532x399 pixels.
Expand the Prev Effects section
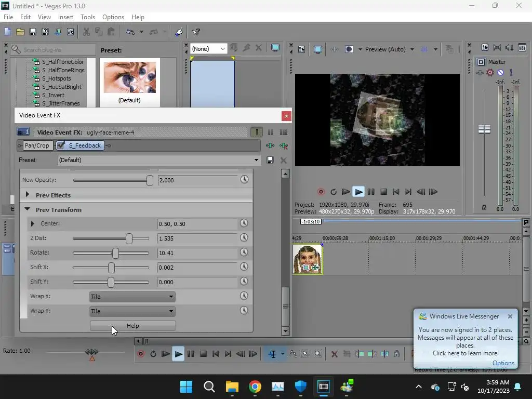(x=28, y=195)
